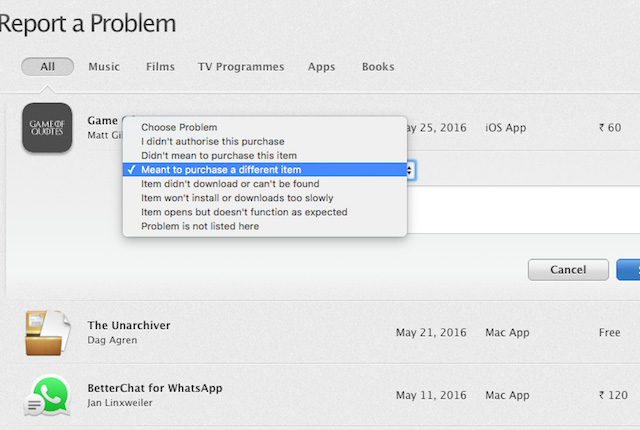640x430 pixels.
Task: Click 'Jan Linxweiler' developer name
Action: click(120, 403)
